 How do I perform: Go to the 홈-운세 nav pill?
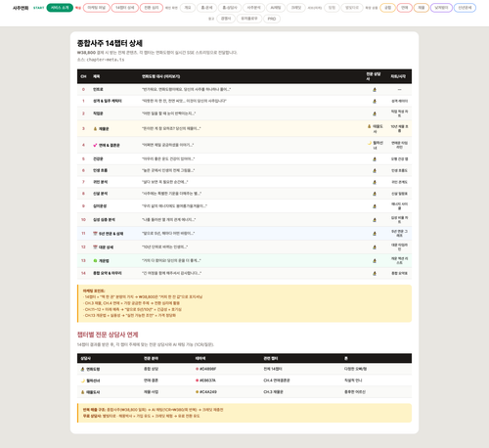click(x=206, y=8)
